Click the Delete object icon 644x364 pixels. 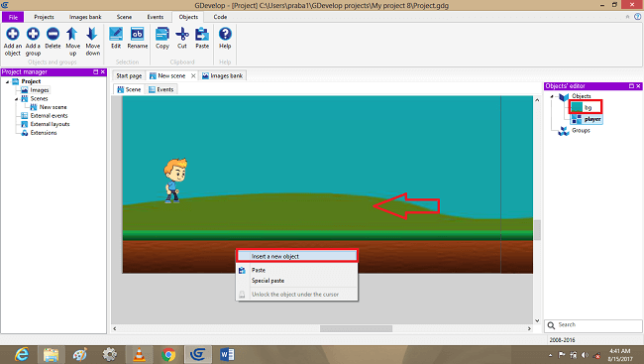tap(53, 34)
